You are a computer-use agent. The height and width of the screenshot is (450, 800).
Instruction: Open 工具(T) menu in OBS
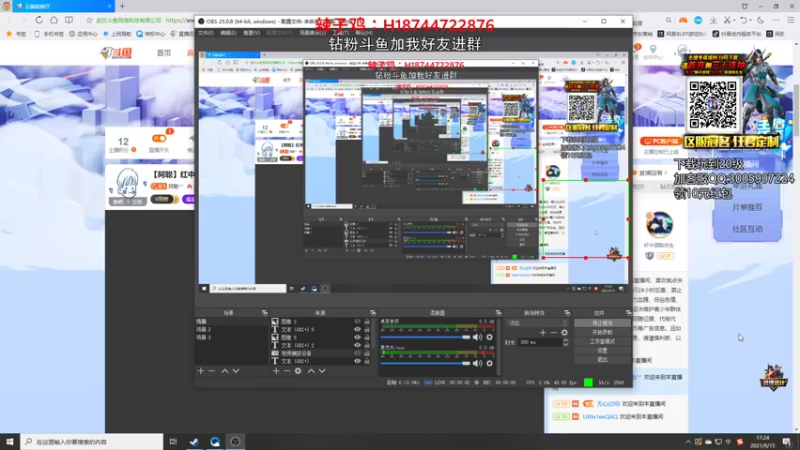[x=340, y=33]
